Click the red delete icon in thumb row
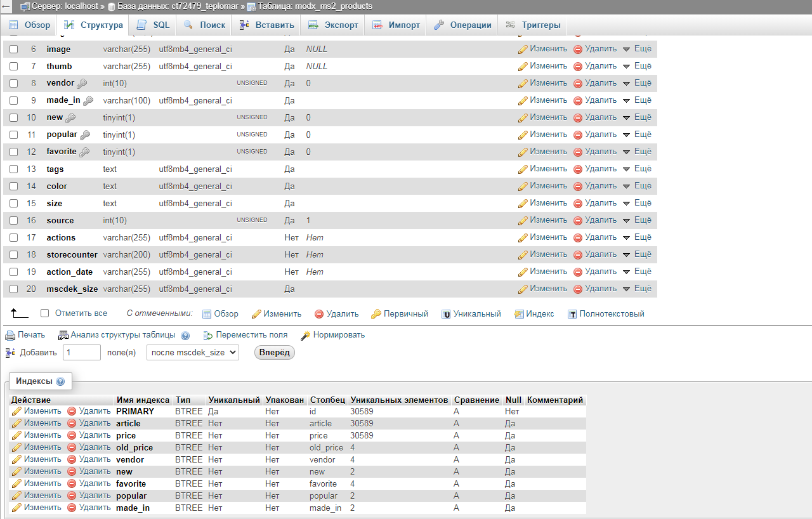Screen dimensions: 812x519 (x=578, y=66)
